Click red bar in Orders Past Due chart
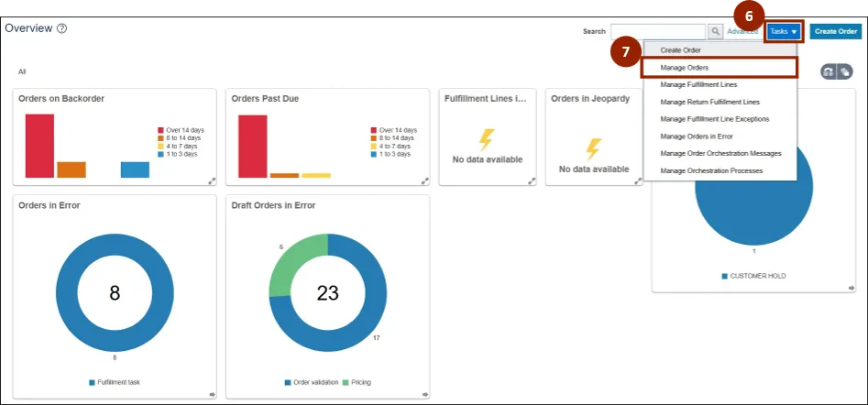This screenshot has width=868, height=405. [x=253, y=147]
